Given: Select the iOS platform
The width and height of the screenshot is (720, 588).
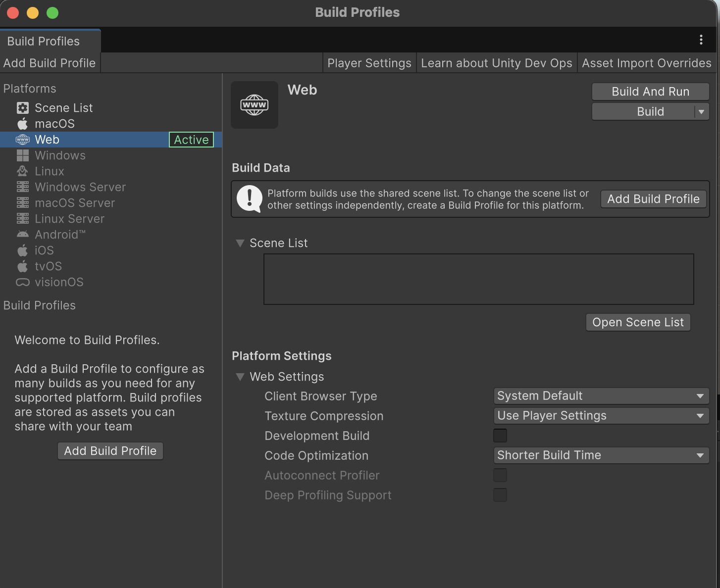Looking at the screenshot, I should pyautogui.click(x=111, y=250).
